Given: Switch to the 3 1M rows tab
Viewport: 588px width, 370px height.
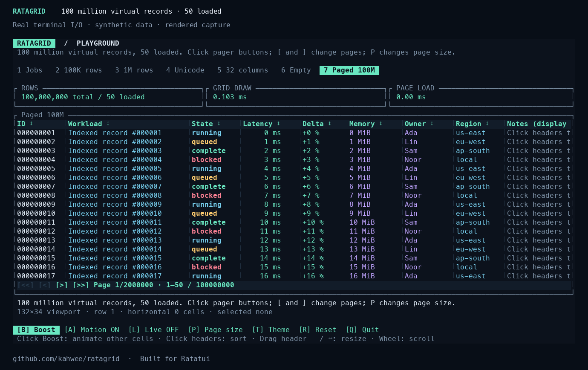Looking at the screenshot, I should [x=134, y=70].
